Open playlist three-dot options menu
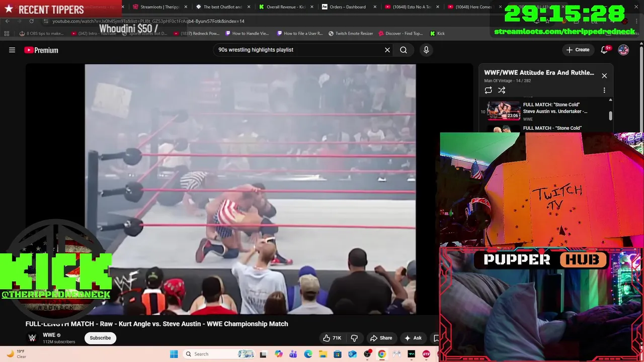 point(604,90)
